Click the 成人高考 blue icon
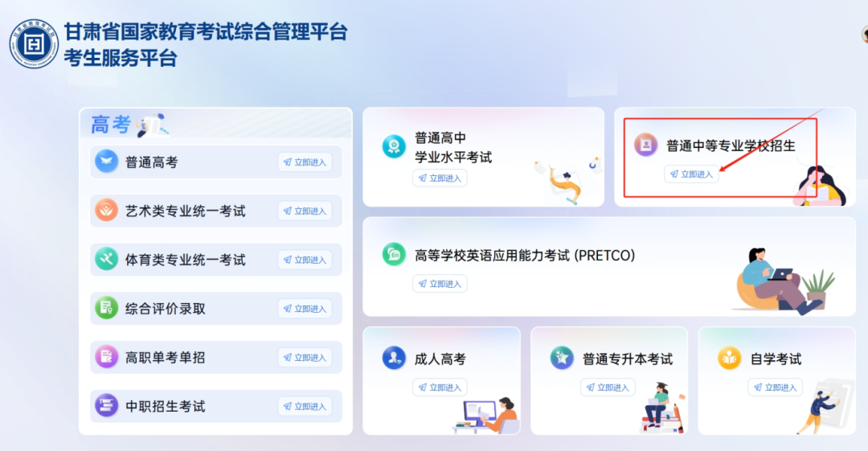 tap(394, 358)
